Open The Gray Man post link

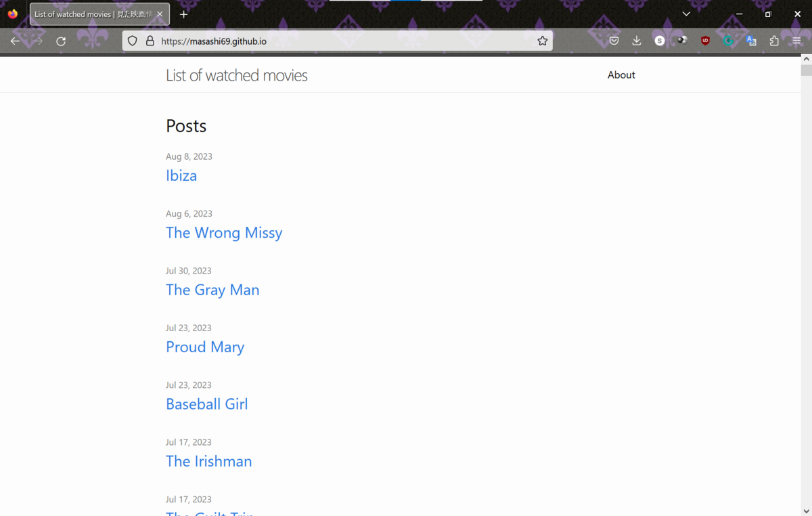212,289
